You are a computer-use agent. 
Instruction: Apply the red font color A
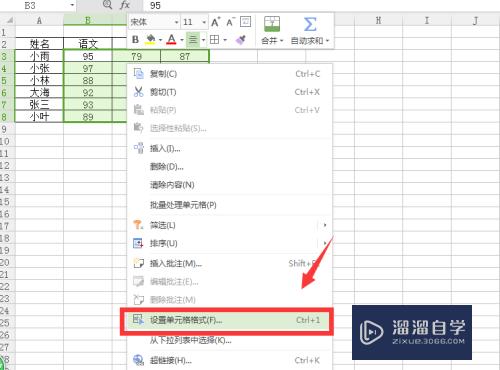pyautogui.click(x=171, y=40)
